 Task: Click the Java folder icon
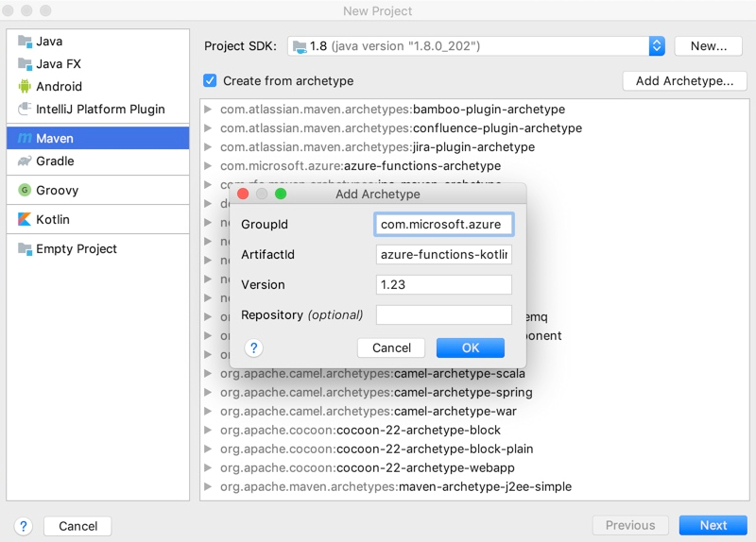pyautogui.click(x=25, y=42)
